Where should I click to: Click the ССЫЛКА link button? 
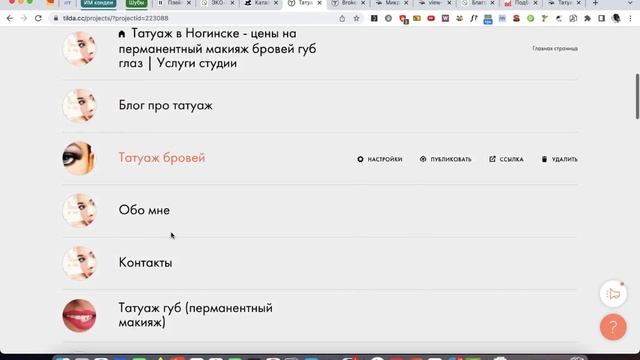(x=506, y=159)
